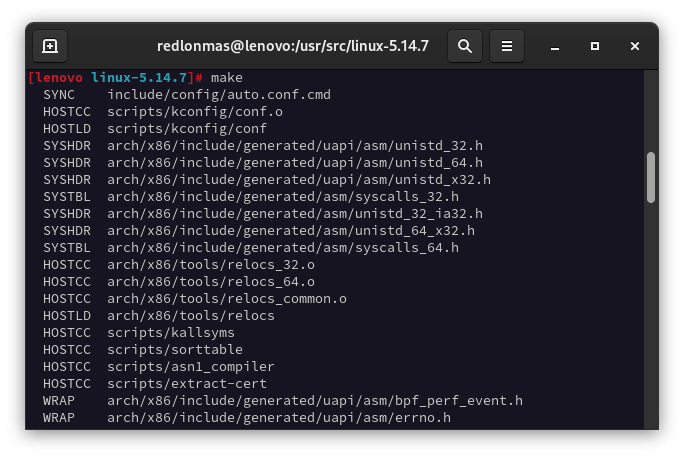Click the vertical scrollbar thumb
The width and height of the screenshot is (684, 458).
pos(651,177)
